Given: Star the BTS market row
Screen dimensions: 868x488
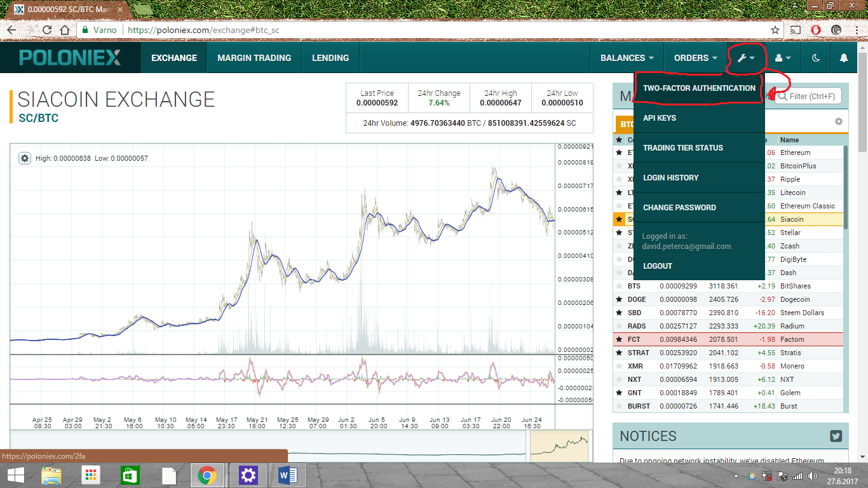Looking at the screenshot, I should (x=619, y=286).
